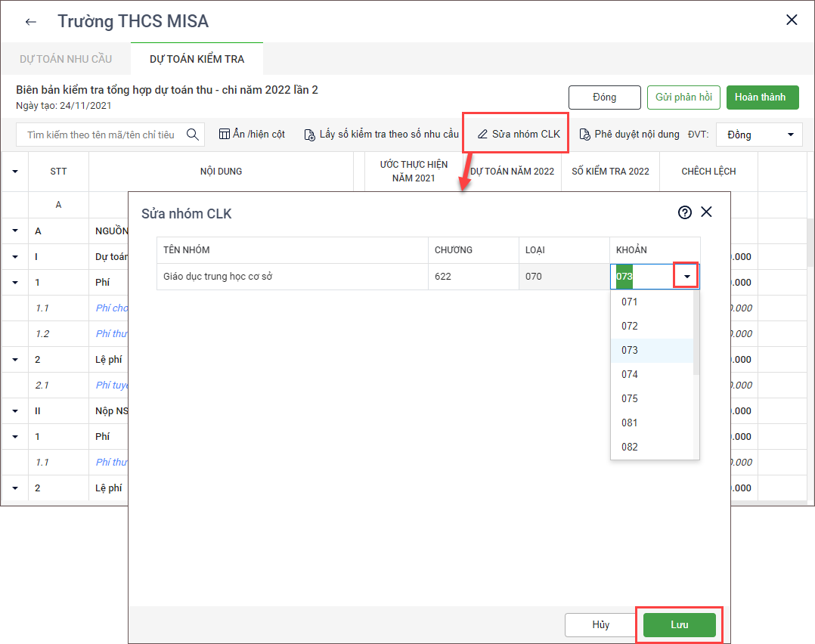Click the search by name input field

coord(101,135)
